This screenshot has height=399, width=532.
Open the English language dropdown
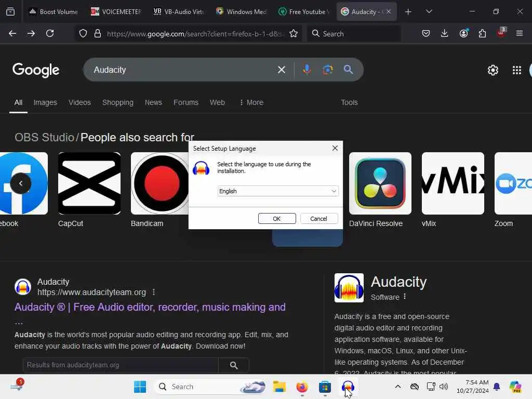tap(277, 191)
